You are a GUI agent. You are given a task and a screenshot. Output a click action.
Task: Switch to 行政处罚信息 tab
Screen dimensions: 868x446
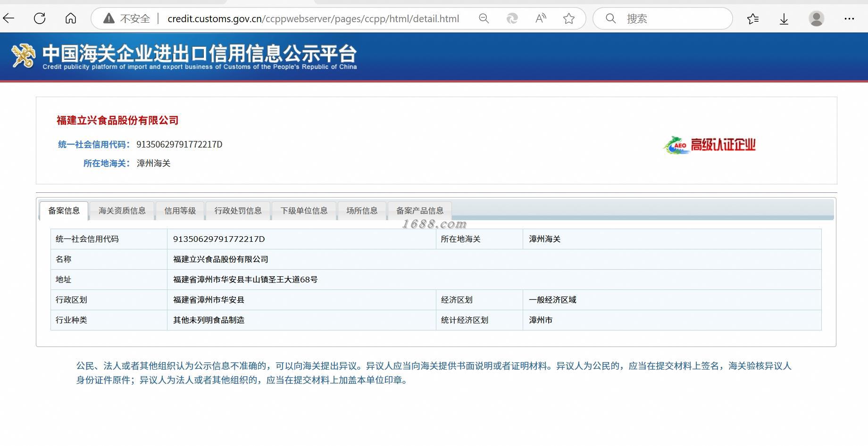point(238,211)
